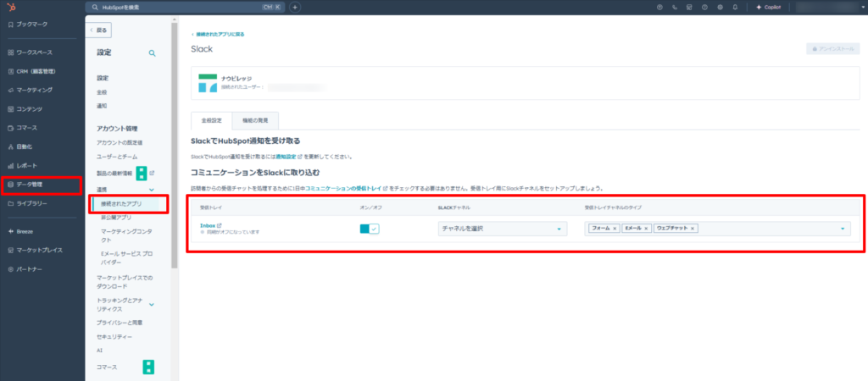Open the チャネルを選択 Slack channel dropdown
The image size is (868, 381).
click(x=502, y=229)
